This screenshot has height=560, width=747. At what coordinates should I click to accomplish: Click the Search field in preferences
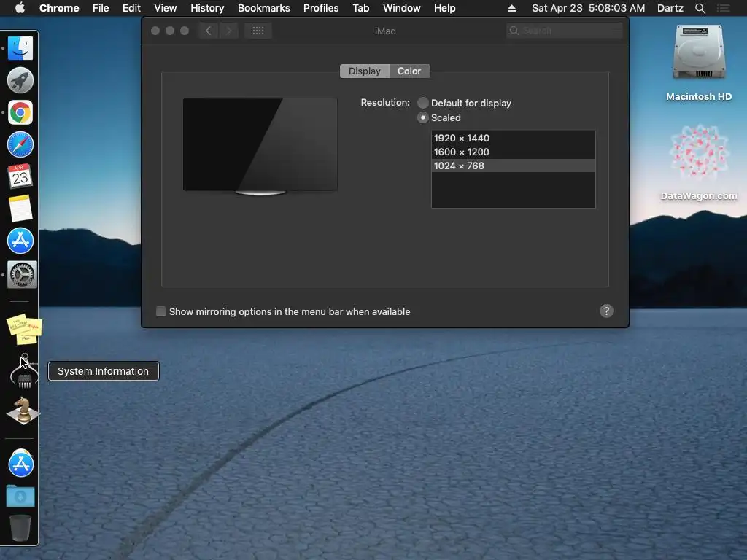(x=565, y=31)
